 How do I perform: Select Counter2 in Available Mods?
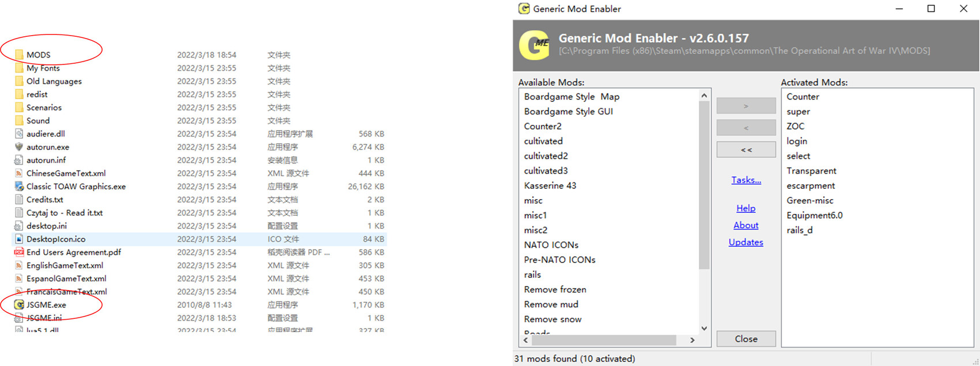[543, 127]
